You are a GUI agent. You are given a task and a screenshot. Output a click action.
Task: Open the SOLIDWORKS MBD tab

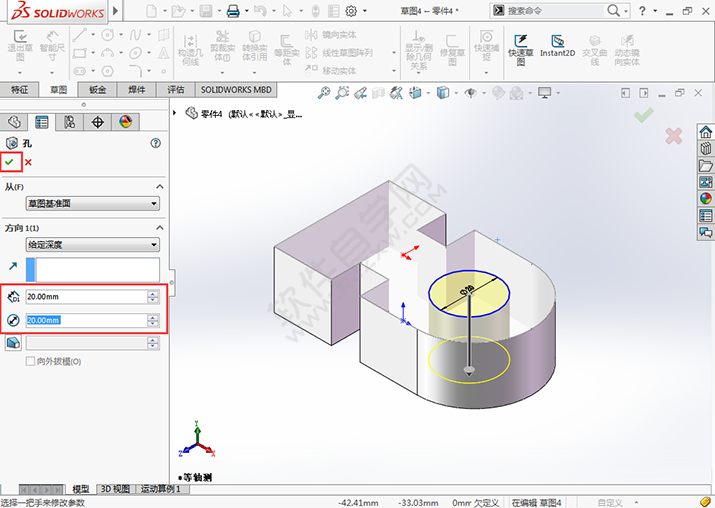(236, 90)
